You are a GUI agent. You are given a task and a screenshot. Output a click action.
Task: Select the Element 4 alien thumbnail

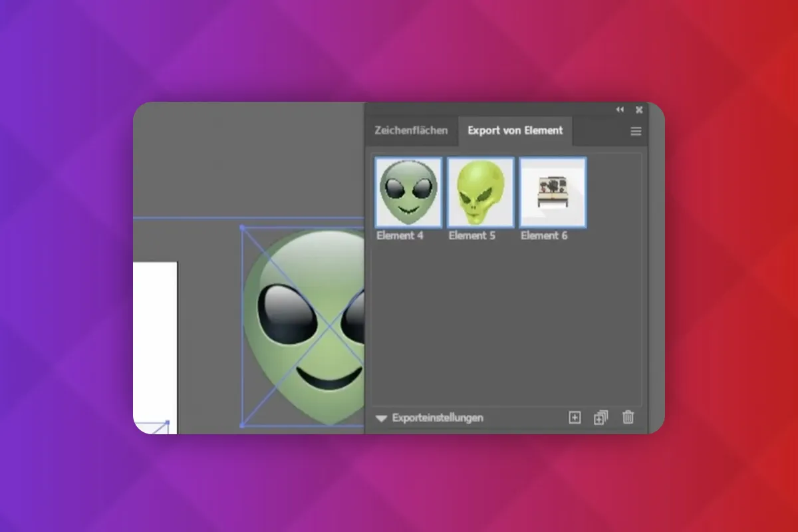click(408, 192)
